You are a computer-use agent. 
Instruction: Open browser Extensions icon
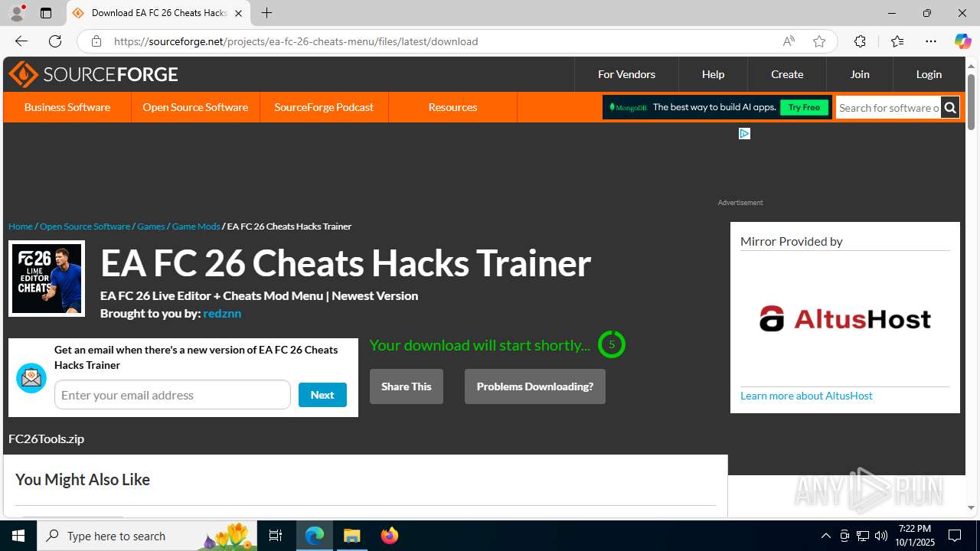860,41
